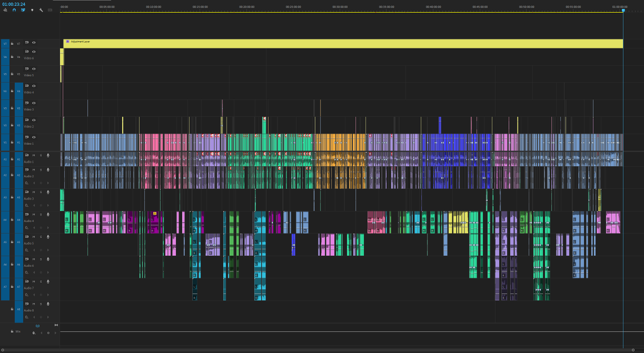Image resolution: width=644 pixels, height=353 pixels.
Task: Click voice-over record mic on Audio 6
Action: tap(48, 259)
